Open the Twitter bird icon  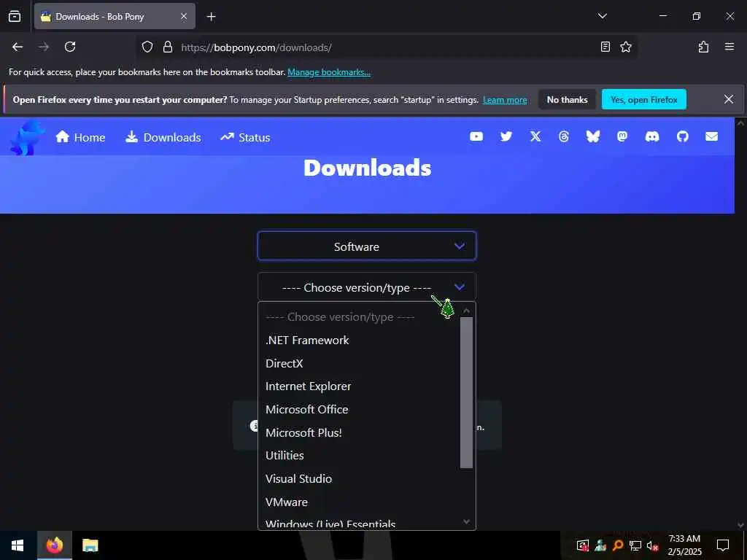[506, 136]
